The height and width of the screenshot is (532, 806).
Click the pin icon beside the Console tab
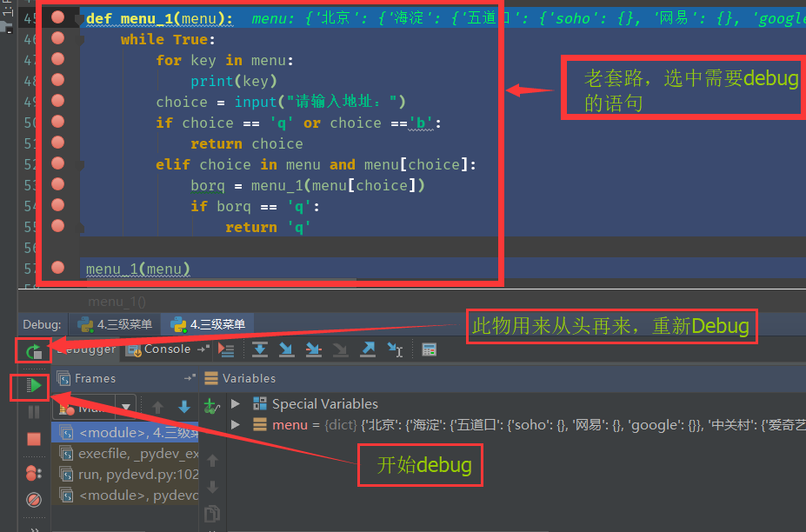(x=203, y=349)
